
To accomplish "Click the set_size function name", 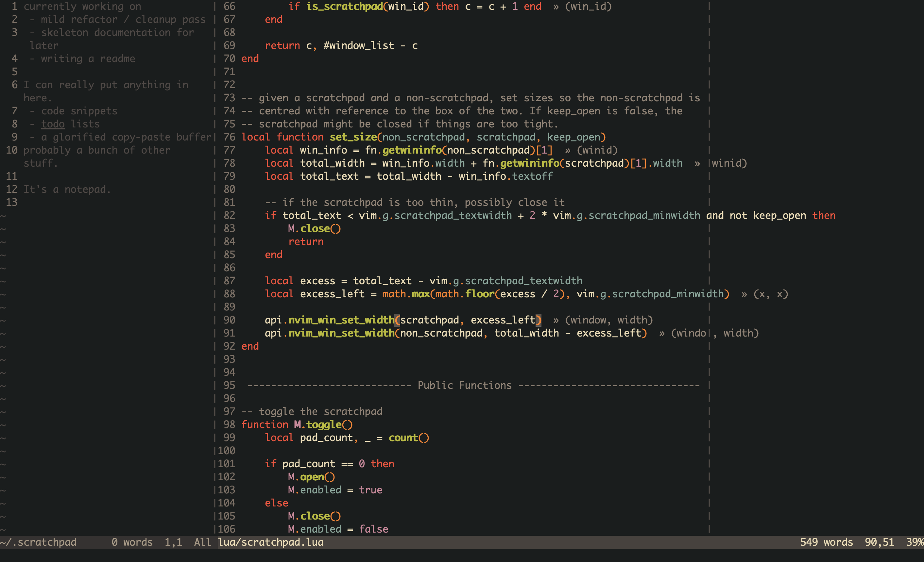I will [353, 137].
